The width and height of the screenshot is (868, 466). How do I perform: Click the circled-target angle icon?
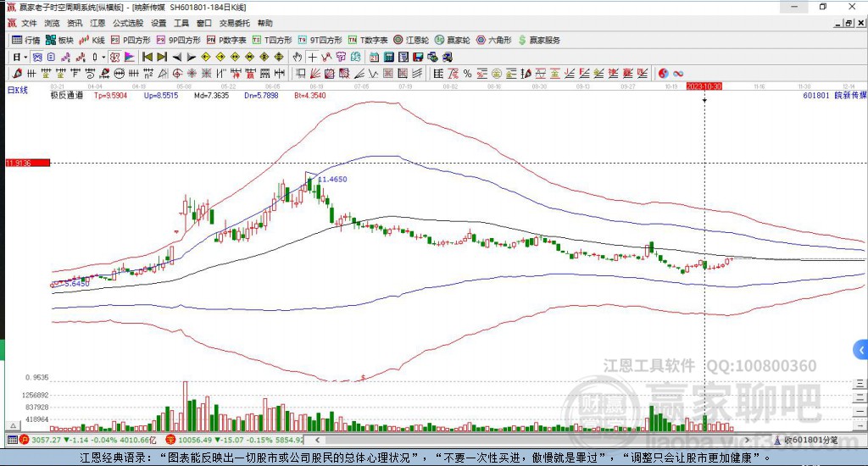pos(177,74)
